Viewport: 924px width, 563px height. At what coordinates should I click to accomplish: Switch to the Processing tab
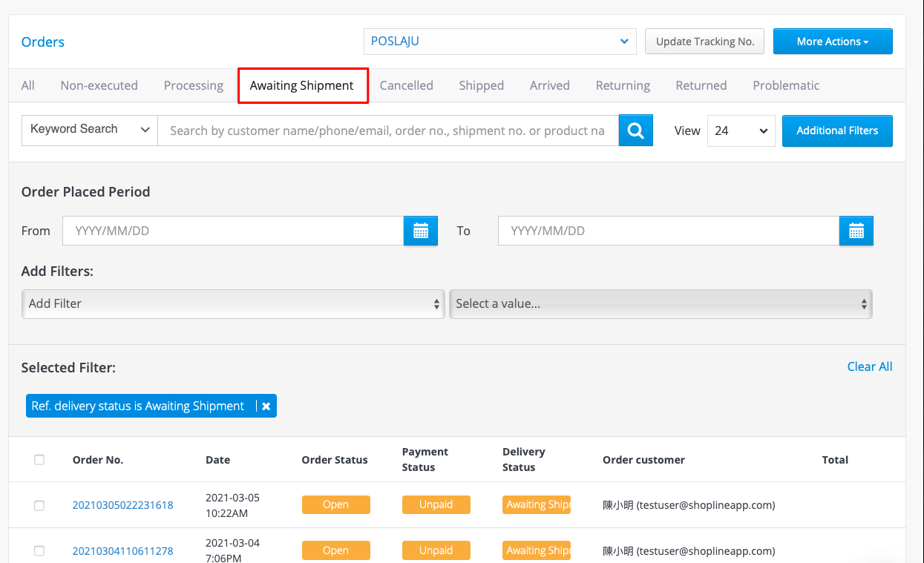pos(194,85)
